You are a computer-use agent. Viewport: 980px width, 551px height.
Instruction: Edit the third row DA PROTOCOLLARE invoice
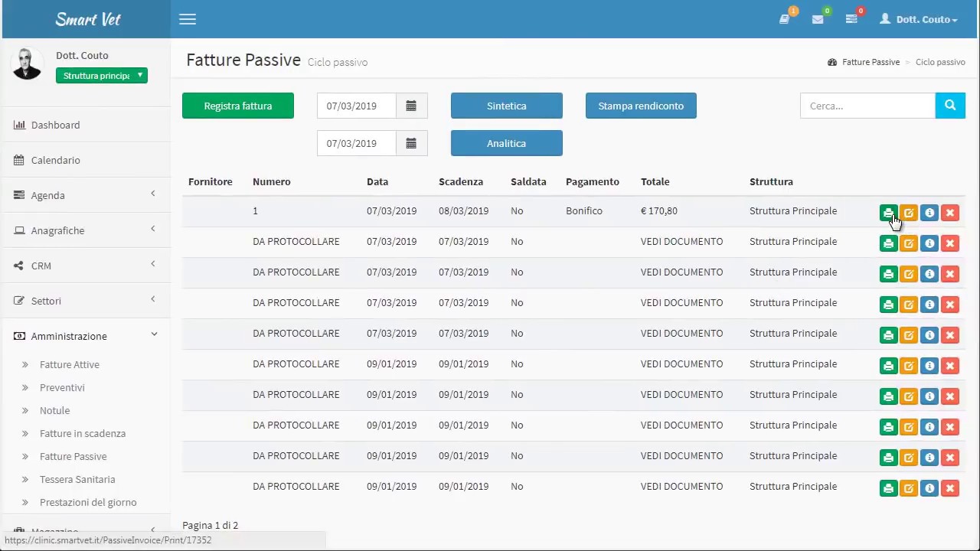(909, 274)
